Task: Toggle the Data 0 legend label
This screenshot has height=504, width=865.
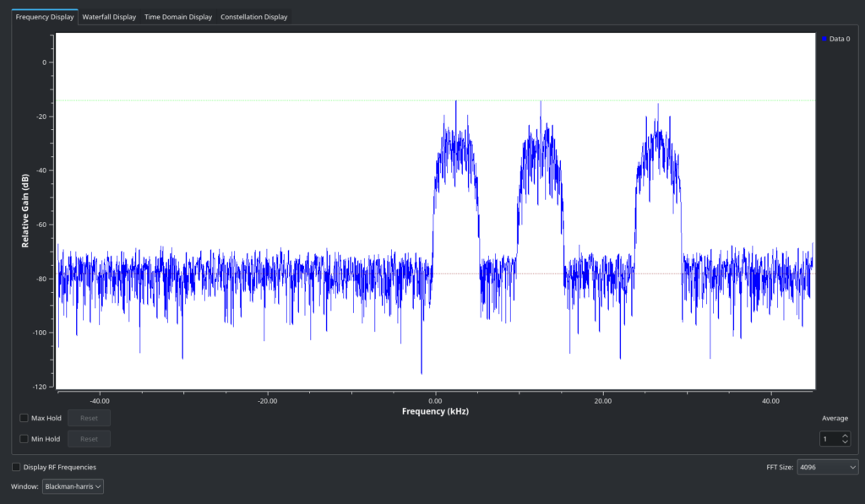Action: click(840, 39)
